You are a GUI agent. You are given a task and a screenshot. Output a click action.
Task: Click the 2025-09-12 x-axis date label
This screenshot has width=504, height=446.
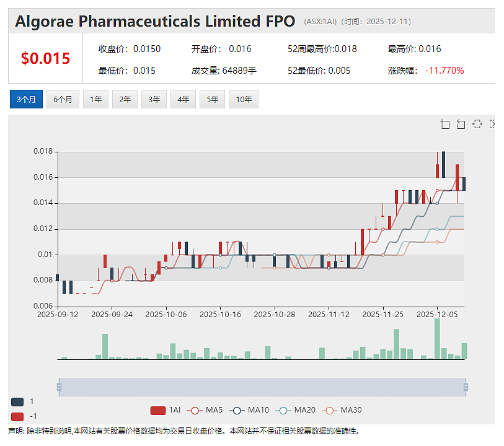pyautogui.click(x=58, y=315)
